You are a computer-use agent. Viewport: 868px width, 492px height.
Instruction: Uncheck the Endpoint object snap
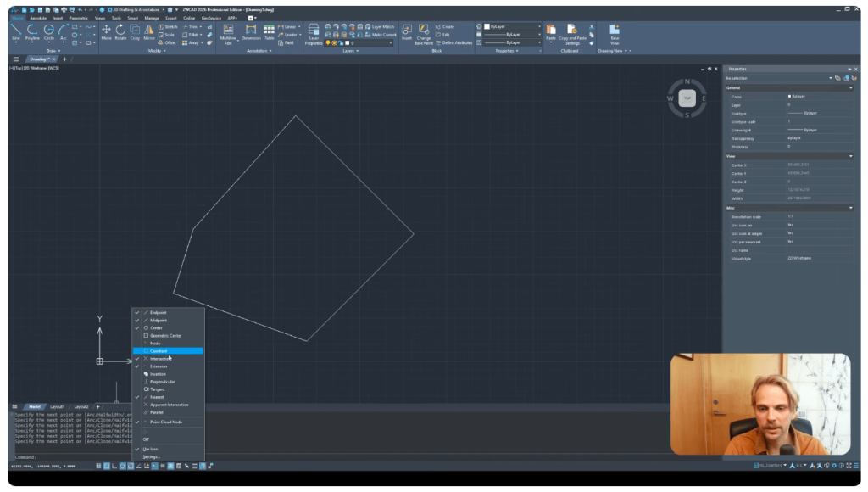pyautogui.click(x=158, y=312)
